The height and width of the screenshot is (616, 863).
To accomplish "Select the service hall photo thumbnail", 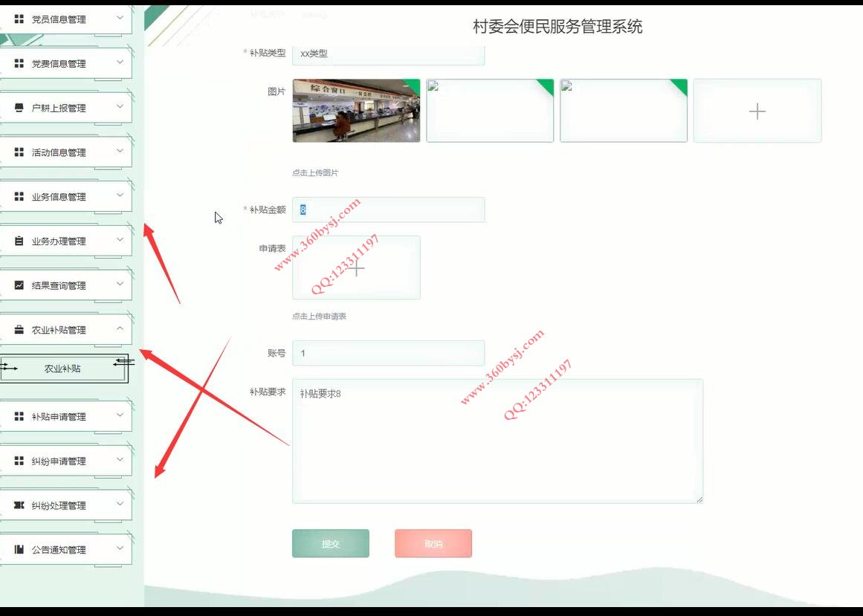I will click(x=356, y=111).
